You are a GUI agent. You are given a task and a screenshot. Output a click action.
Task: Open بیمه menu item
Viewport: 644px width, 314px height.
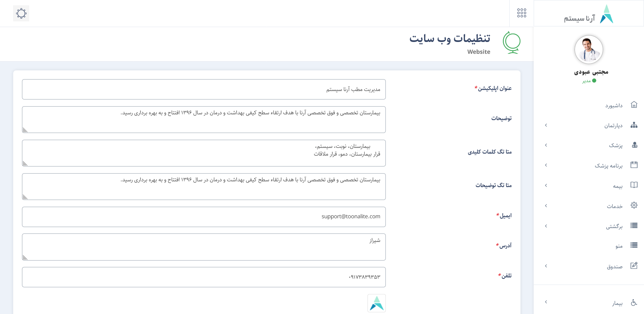(589, 185)
